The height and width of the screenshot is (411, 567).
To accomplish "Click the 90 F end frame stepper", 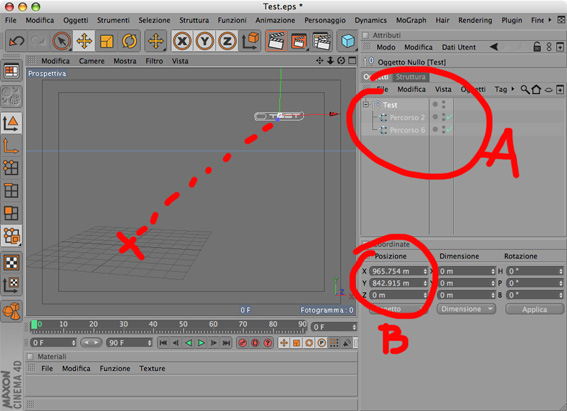I will (x=149, y=343).
